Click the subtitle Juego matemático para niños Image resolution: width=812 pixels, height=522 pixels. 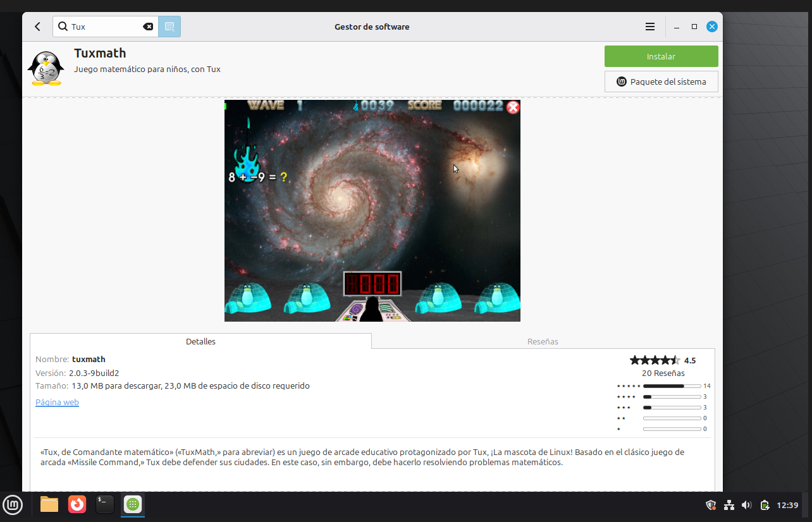(147, 69)
